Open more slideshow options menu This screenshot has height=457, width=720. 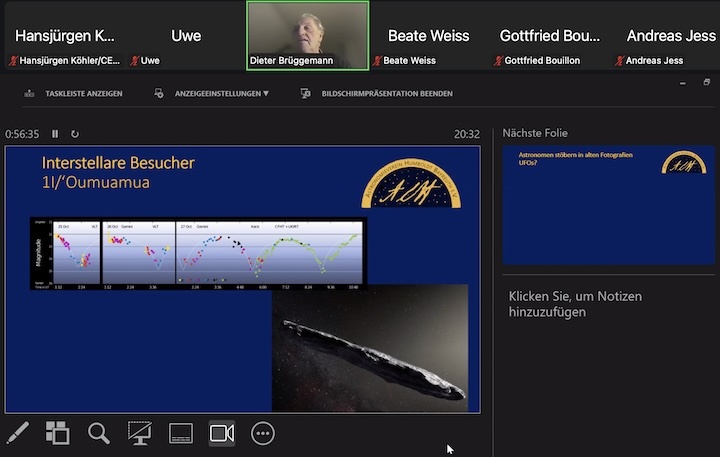(263, 433)
